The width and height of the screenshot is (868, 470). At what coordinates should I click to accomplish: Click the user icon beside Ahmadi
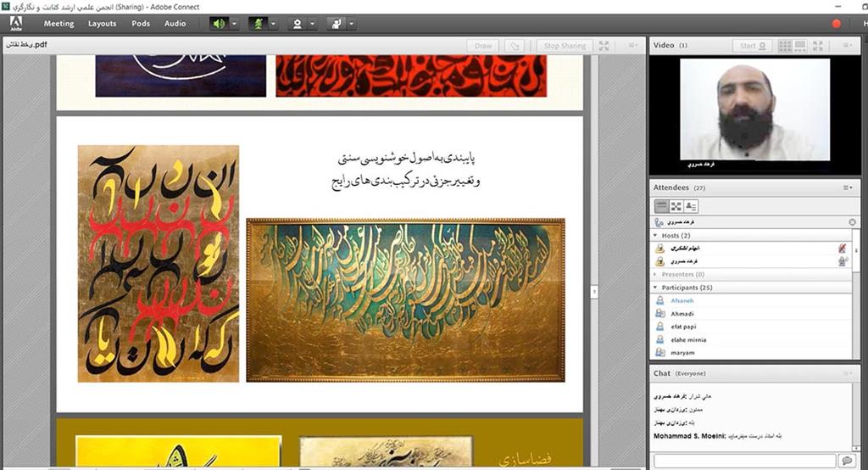659,314
